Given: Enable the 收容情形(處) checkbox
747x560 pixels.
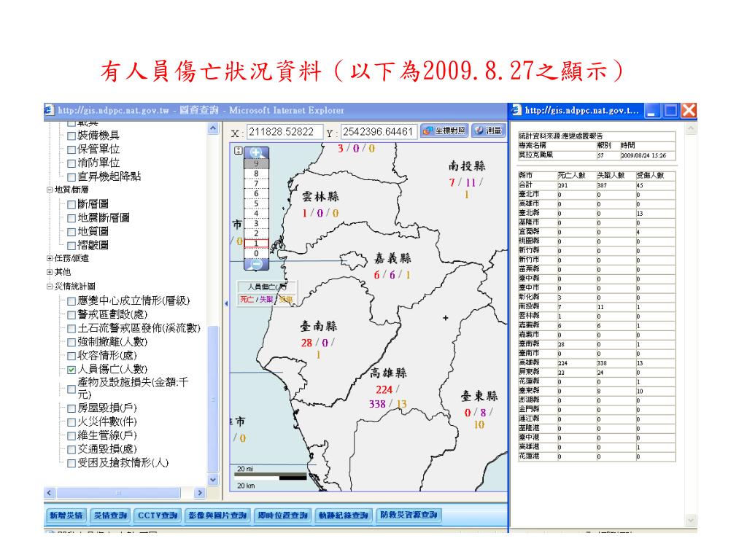Looking at the screenshot, I should (71, 356).
